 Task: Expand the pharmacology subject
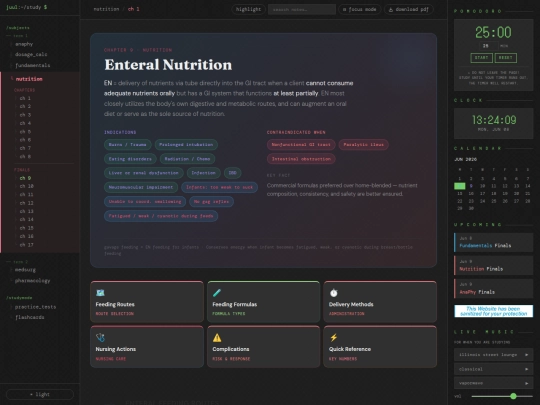(32, 281)
